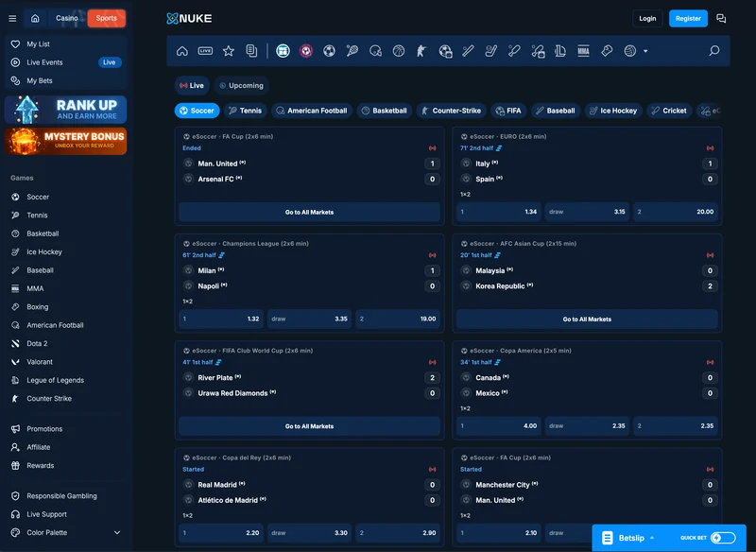Switch to the Sports tab

point(107,18)
